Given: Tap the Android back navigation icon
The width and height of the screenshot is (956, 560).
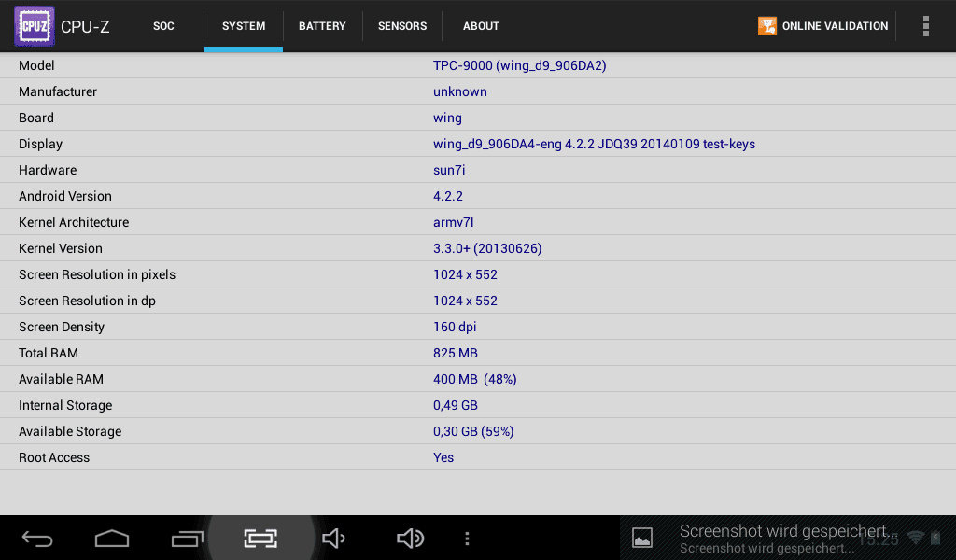Looking at the screenshot, I should 37,539.
